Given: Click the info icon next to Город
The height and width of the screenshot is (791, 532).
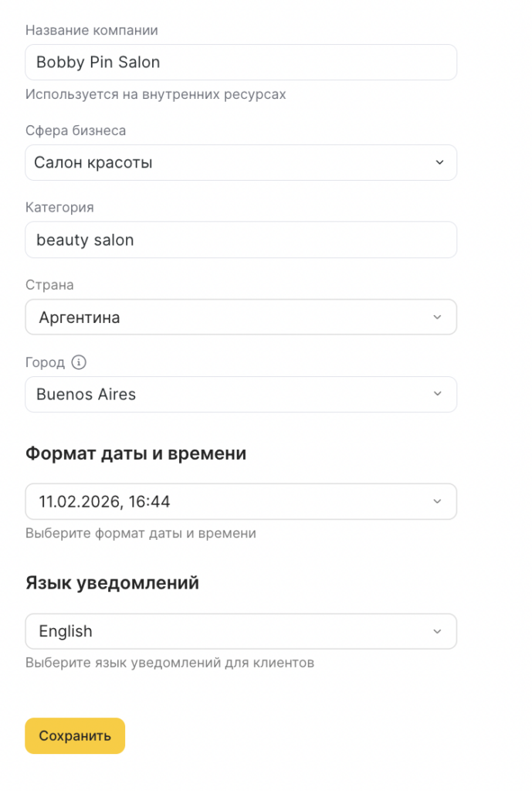Looking at the screenshot, I should [x=79, y=362].
